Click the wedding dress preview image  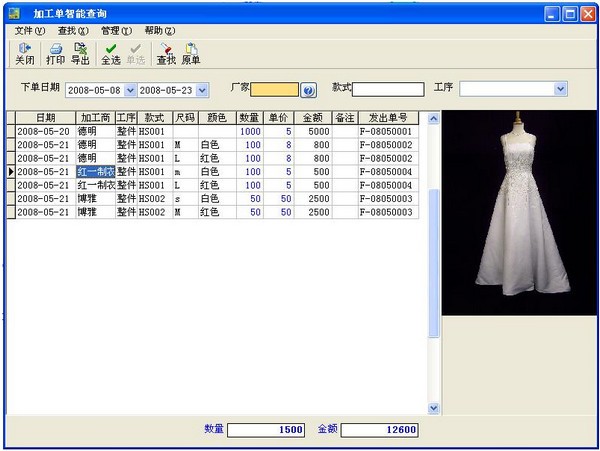518,213
